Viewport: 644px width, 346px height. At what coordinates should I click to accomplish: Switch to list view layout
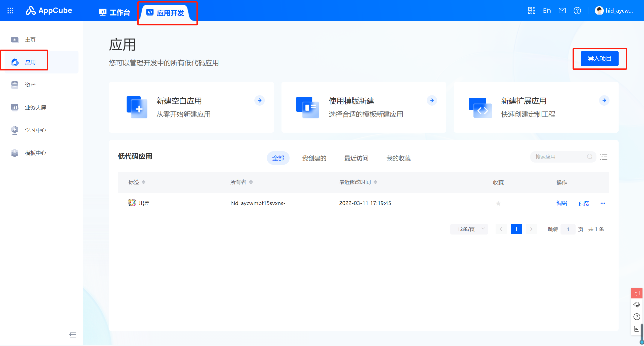[604, 157]
